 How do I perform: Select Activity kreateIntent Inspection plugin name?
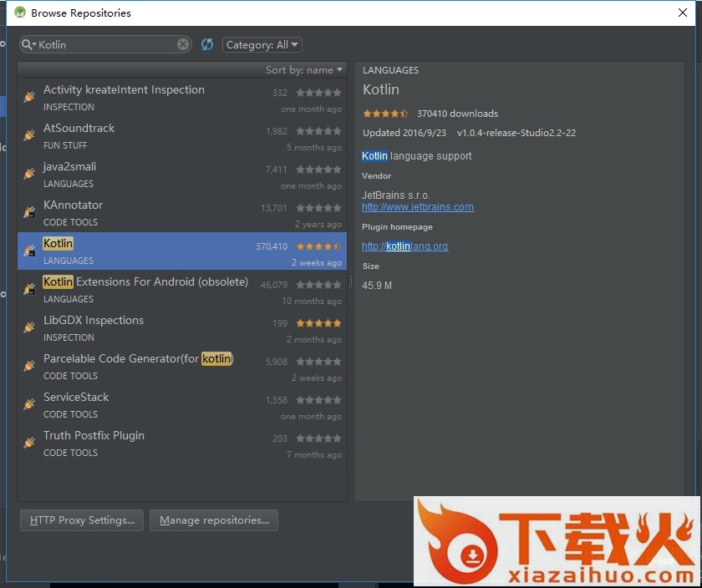point(124,89)
